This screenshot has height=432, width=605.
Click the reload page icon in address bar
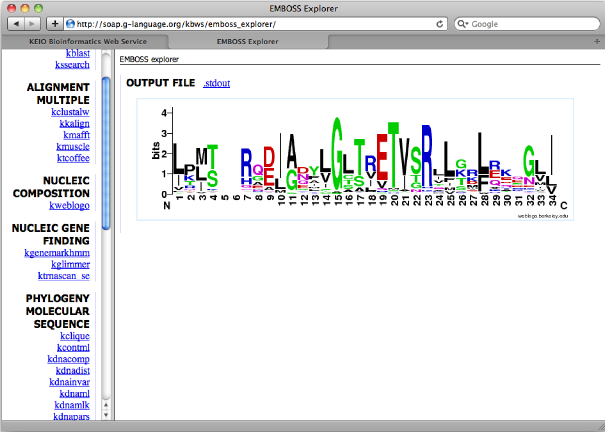[x=439, y=24]
